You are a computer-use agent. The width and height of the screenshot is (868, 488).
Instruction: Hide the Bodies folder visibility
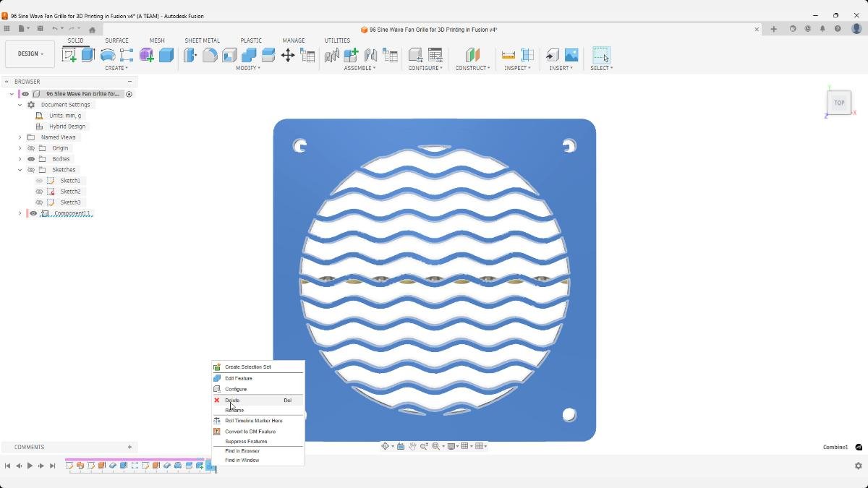tap(30, 158)
